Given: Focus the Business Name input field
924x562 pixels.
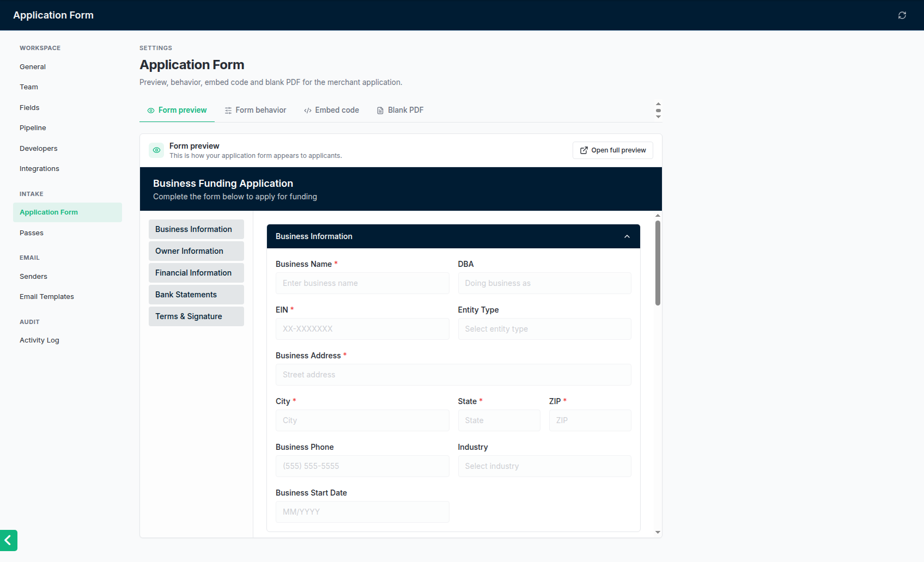Looking at the screenshot, I should (x=362, y=283).
